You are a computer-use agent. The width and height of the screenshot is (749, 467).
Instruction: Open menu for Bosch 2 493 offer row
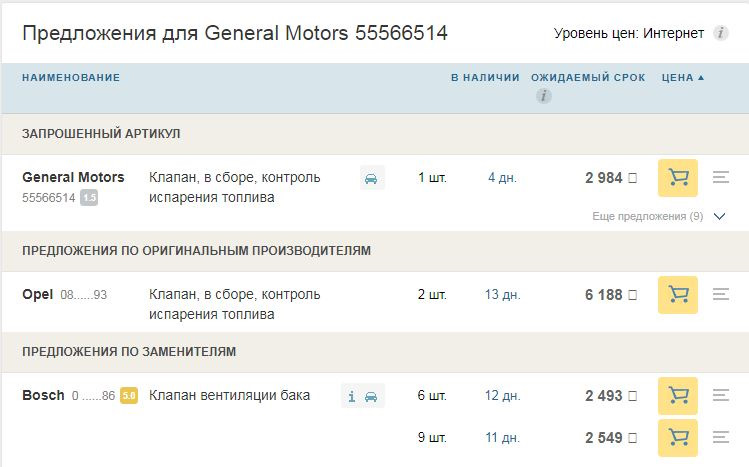721,396
